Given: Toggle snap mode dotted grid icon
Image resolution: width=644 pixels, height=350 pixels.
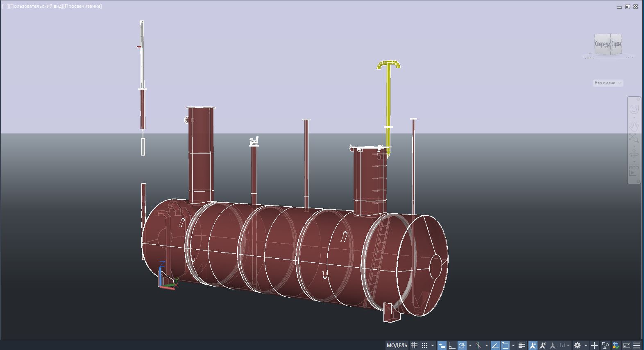Looking at the screenshot, I should (424, 345).
